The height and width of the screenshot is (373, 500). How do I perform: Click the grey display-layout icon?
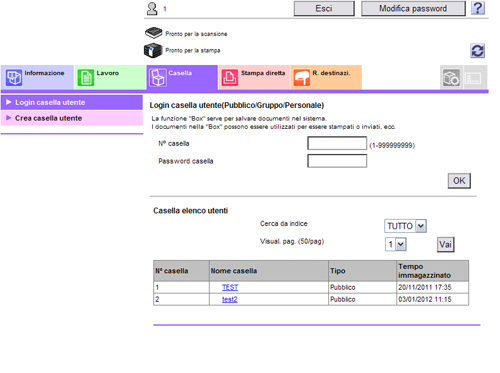point(473,78)
